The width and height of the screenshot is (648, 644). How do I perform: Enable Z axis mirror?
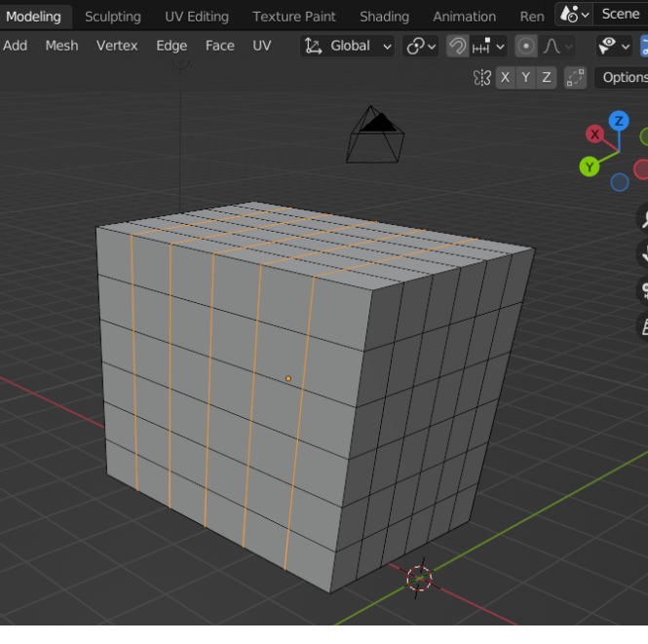tap(547, 78)
